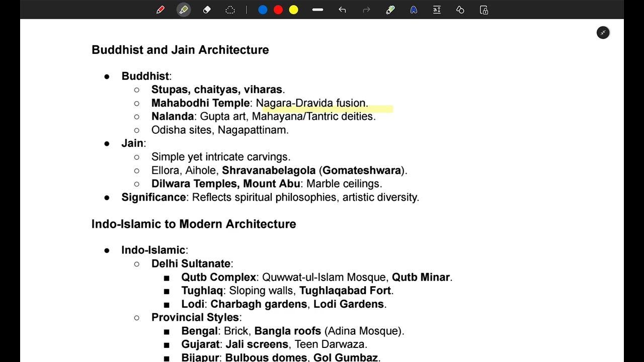Viewport: 644px width, 362px height.
Task: Pick the red ink color
Action: tap(278, 10)
